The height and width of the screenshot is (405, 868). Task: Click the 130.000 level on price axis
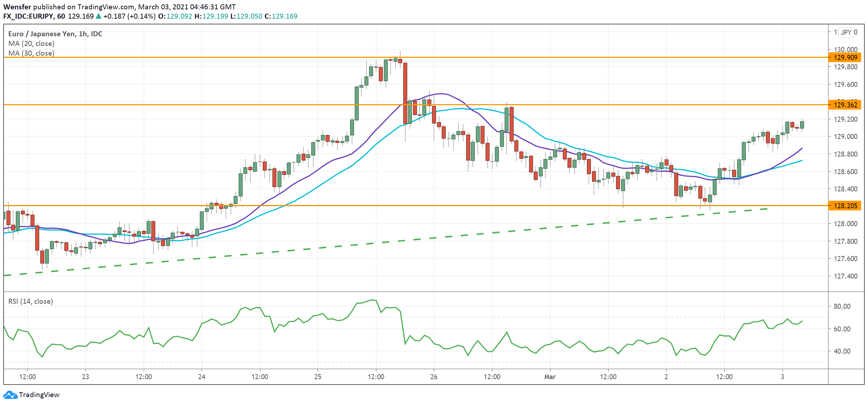(x=845, y=50)
